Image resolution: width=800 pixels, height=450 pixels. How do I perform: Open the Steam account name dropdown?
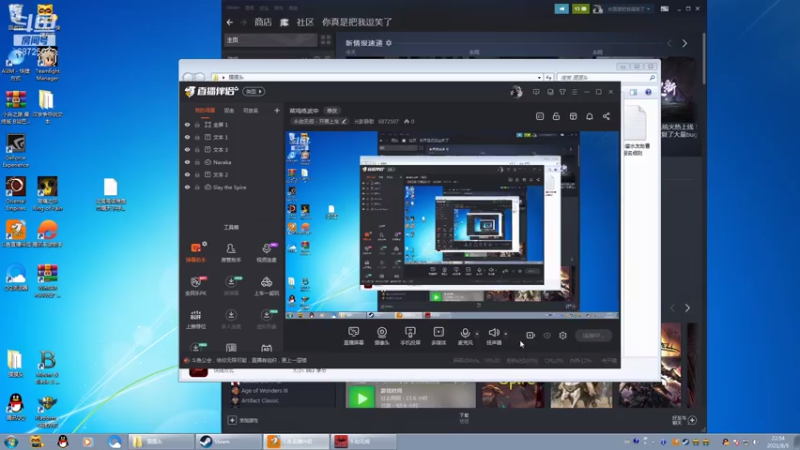pos(629,9)
